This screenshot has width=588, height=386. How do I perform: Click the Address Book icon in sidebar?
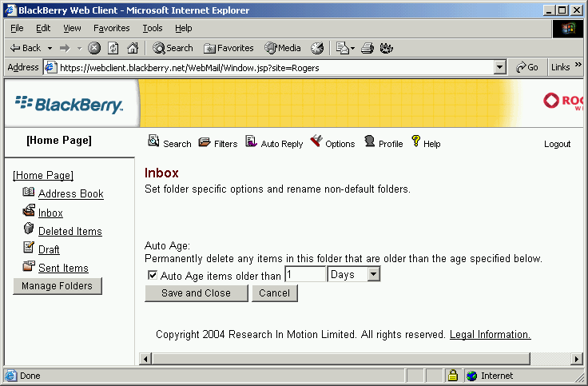pyautogui.click(x=29, y=192)
